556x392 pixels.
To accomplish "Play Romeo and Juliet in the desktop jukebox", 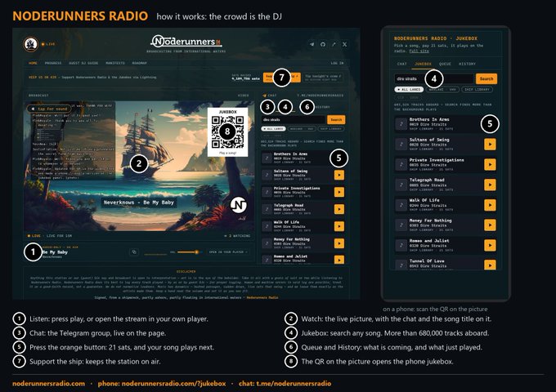I will (339, 260).
